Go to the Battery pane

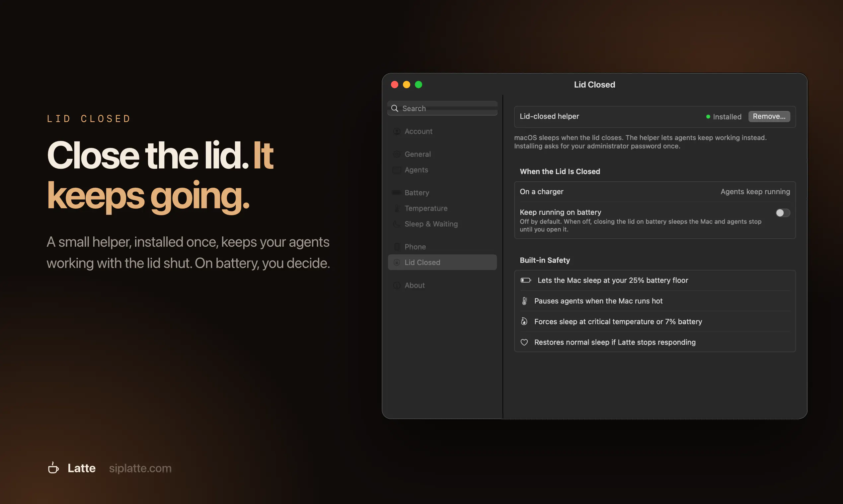442,193
